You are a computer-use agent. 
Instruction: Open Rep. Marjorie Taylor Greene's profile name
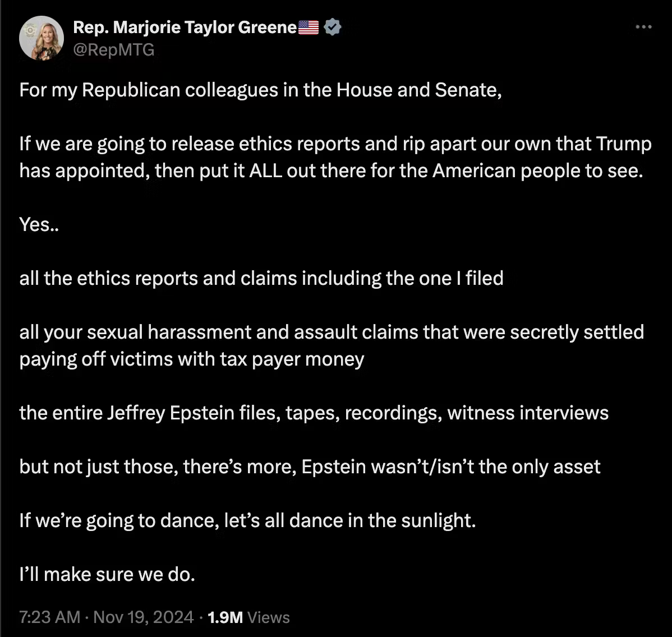click(x=185, y=27)
